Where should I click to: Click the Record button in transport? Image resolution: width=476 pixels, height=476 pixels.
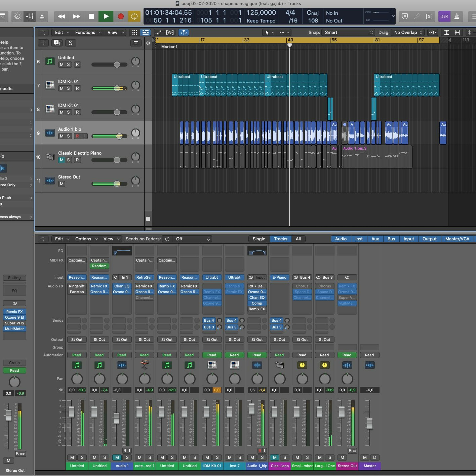click(x=120, y=17)
